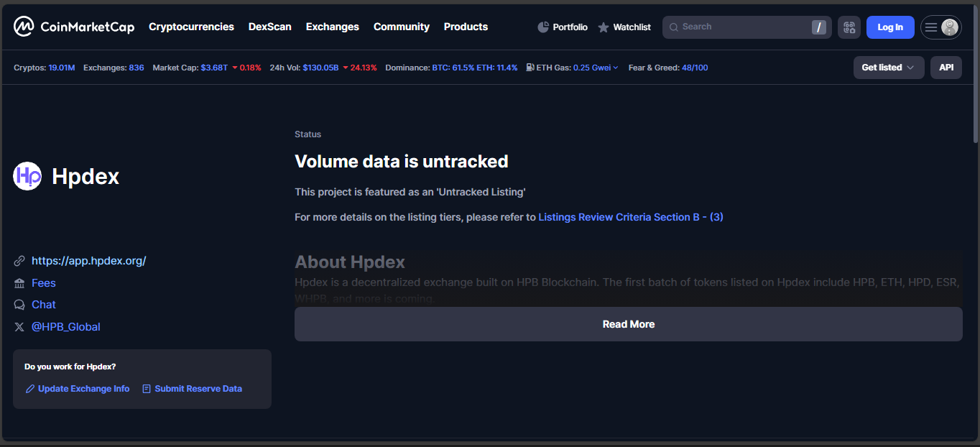Click the document icon for Submit Reserve Data
The width and height of the screenshot is (980, 447).
[x=147, y=389]
